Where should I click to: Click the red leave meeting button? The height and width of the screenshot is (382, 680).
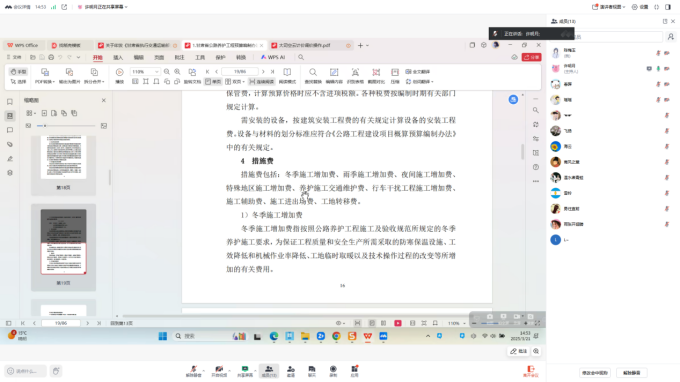[530, 371]
